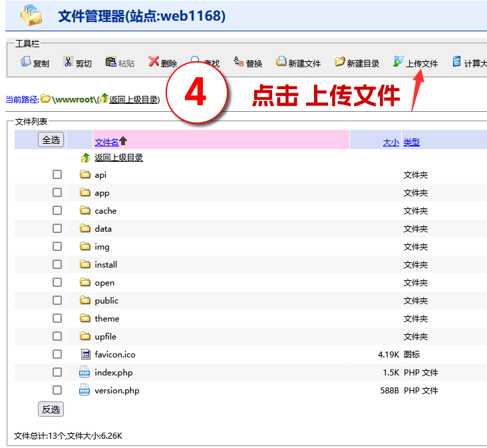
Task: Sort by the 文件名 column header
Action: point(106,142)
